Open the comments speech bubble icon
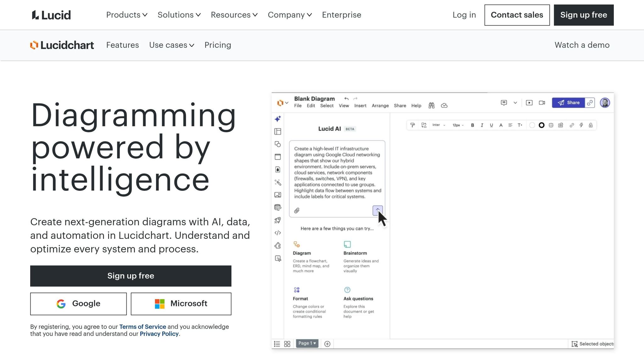 pyautogui.click(x=504, y=103)
